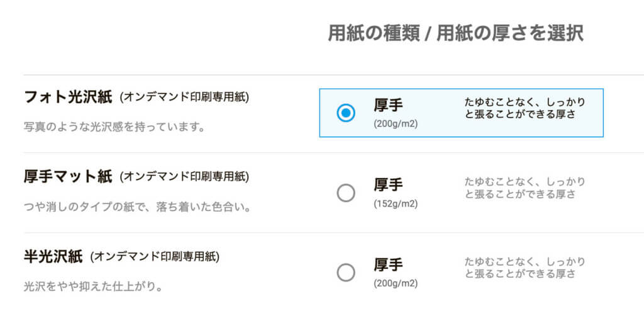This screenshot has height=335, width=644.
Task: Select the 厚手マット紙 radio button
Action: coord(346,193)
